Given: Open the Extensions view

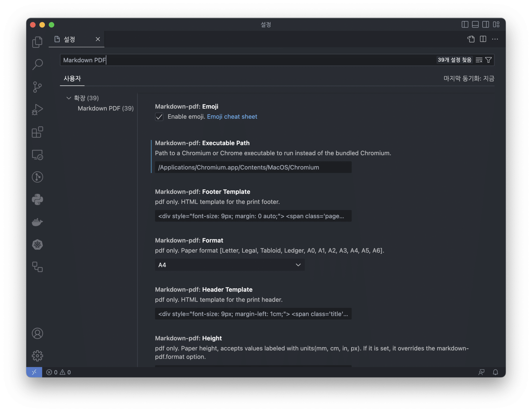Looking at the screenshot, I should pos(37,132).
